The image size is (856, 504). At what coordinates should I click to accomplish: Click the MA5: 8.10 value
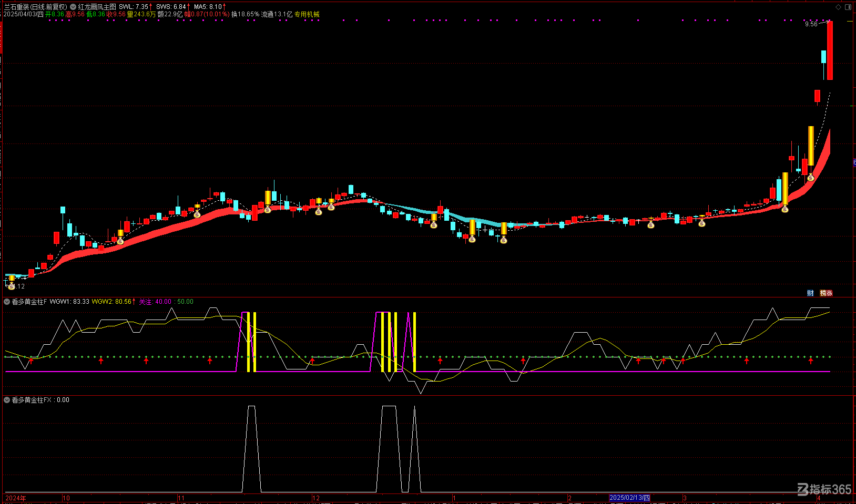coord(208,7)
